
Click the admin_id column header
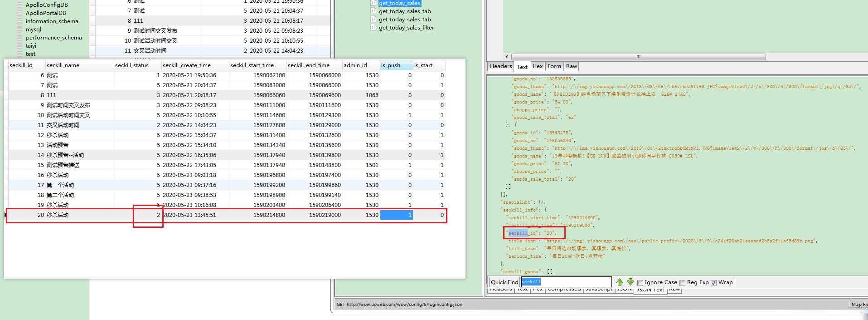tap(361, 65)
